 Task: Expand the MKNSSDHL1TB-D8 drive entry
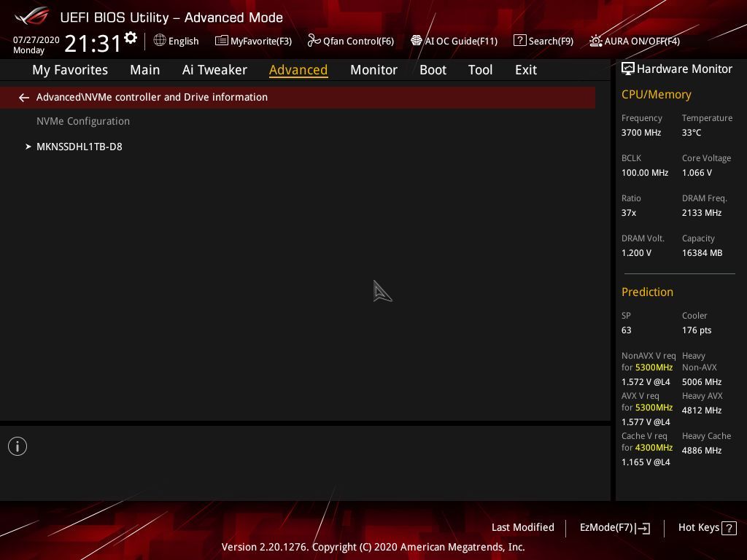pos(79,147)
